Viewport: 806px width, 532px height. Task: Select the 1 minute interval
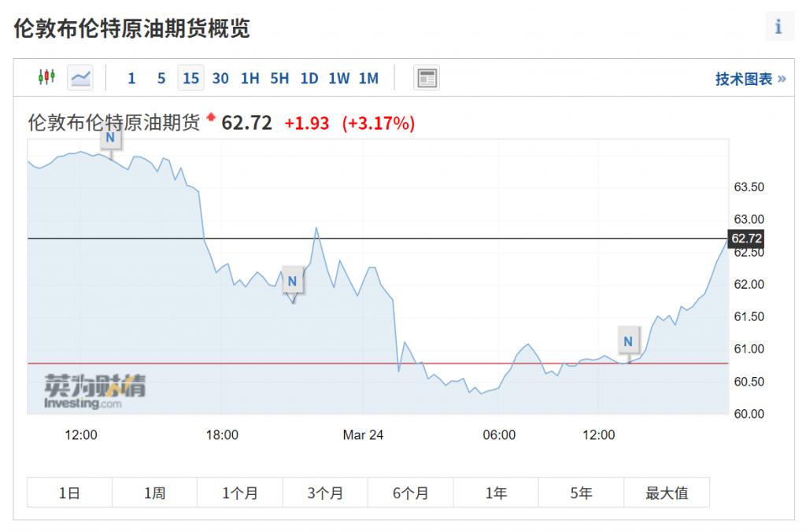pos(131,78)
